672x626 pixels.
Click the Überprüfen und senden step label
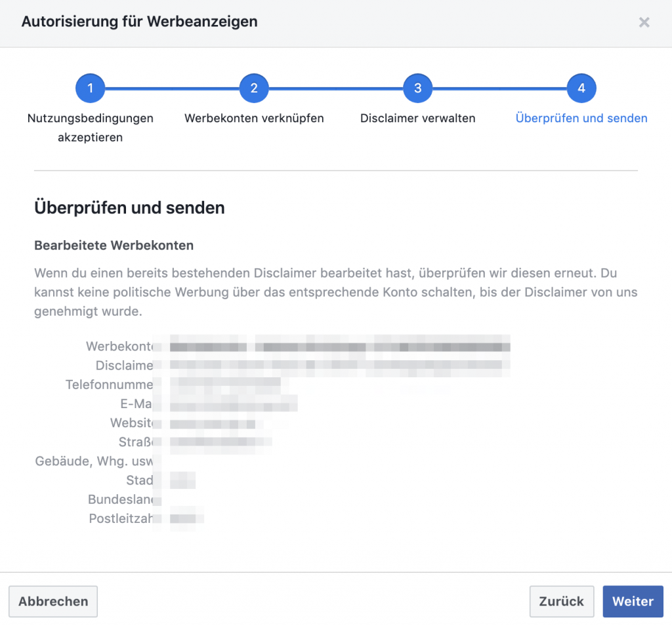click(x=581, y=119)
